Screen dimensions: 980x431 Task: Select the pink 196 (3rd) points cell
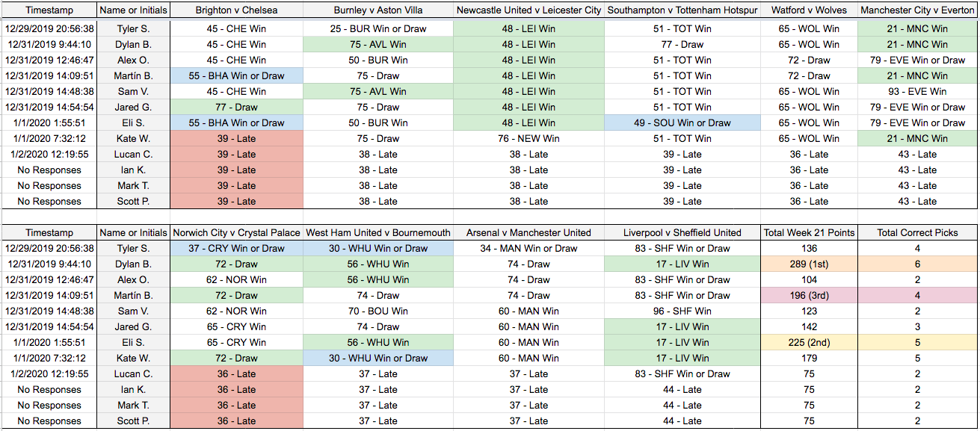tap(808, 295)
